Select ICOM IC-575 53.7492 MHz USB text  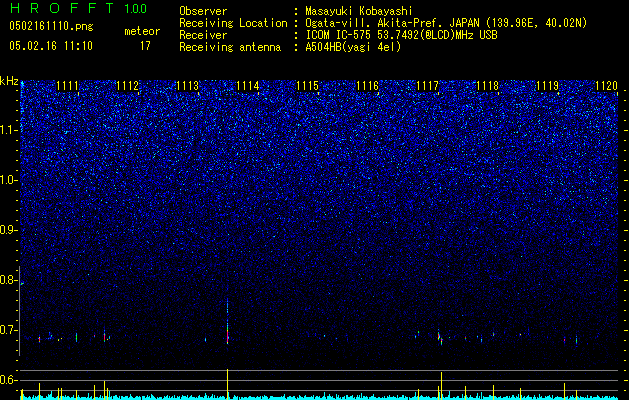pos(401,35)
